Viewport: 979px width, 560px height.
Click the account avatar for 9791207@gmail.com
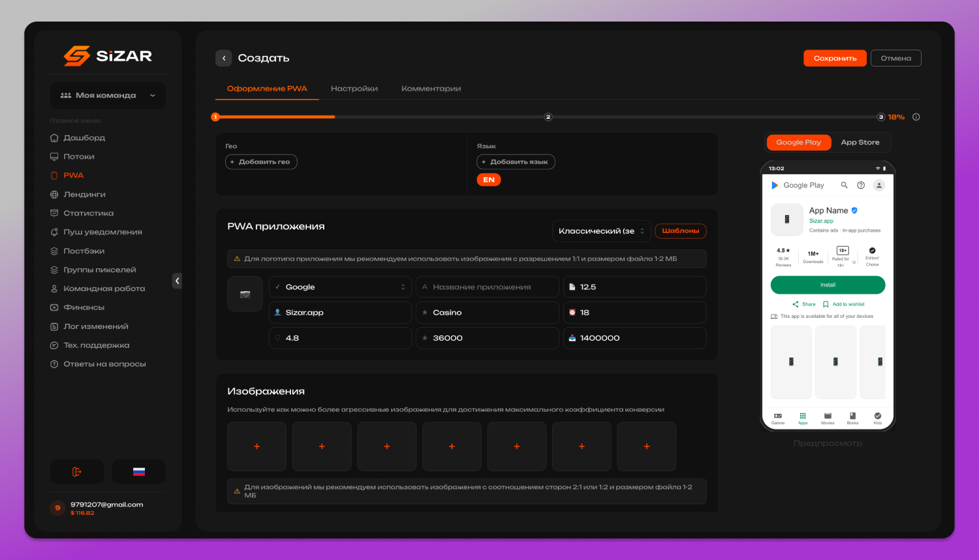pos(57,508)
